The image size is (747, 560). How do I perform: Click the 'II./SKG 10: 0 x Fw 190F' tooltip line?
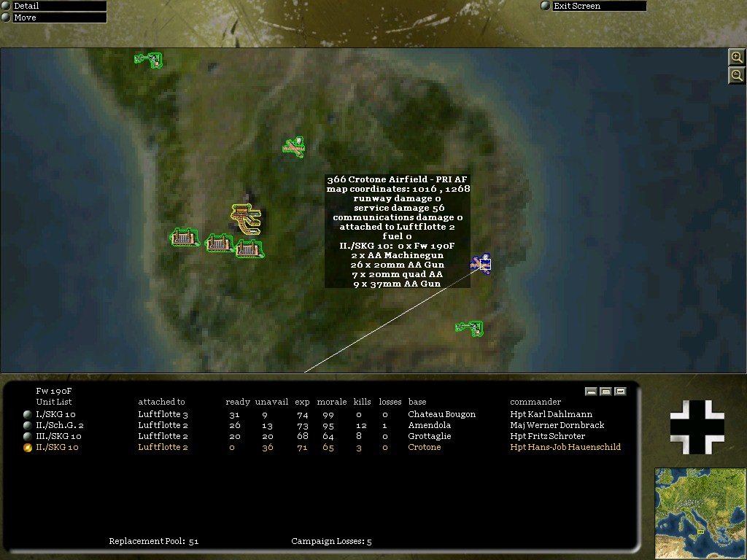[397, 246]
